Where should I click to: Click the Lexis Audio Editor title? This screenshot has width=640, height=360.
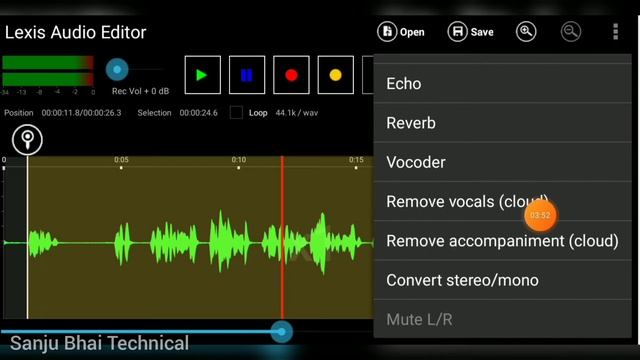76,33
